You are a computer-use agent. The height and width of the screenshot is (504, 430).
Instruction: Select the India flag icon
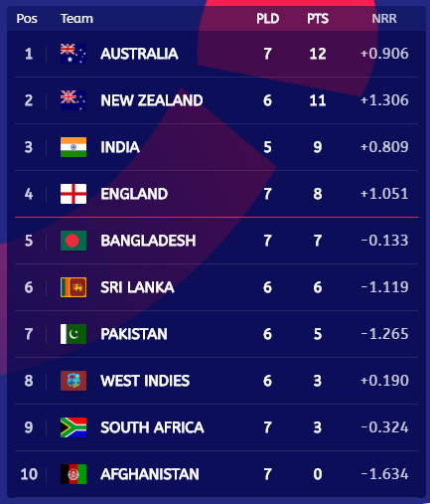click(73, 147)
